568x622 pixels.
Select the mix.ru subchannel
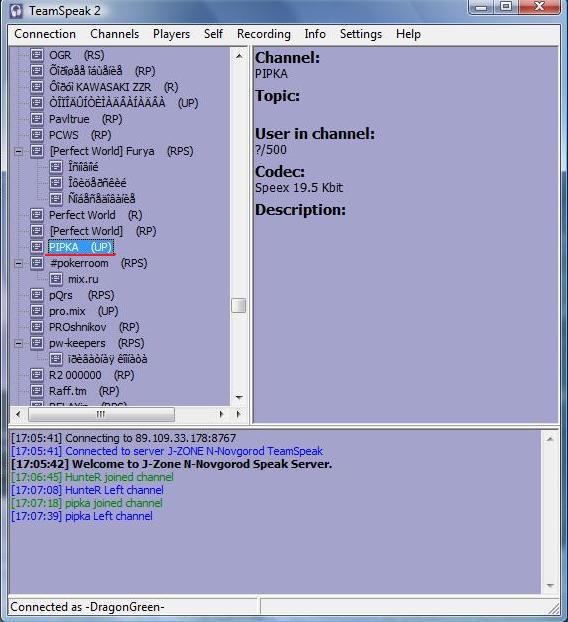pyautogui.click(x=83, y=279)
